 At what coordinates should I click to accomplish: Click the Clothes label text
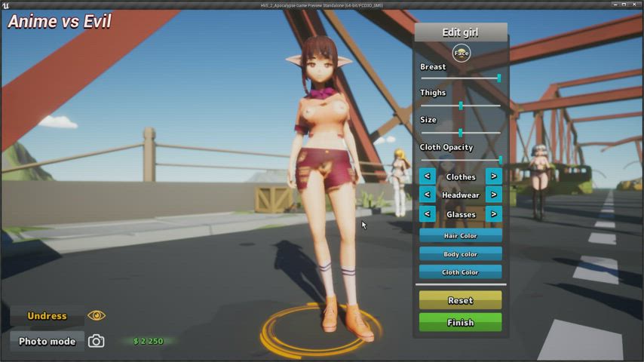tap(461, 176)
